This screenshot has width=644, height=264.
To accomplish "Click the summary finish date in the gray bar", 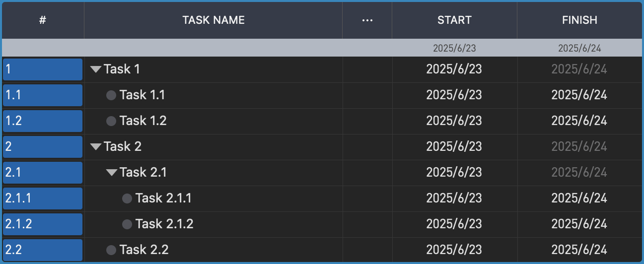I will coord(579,48).
